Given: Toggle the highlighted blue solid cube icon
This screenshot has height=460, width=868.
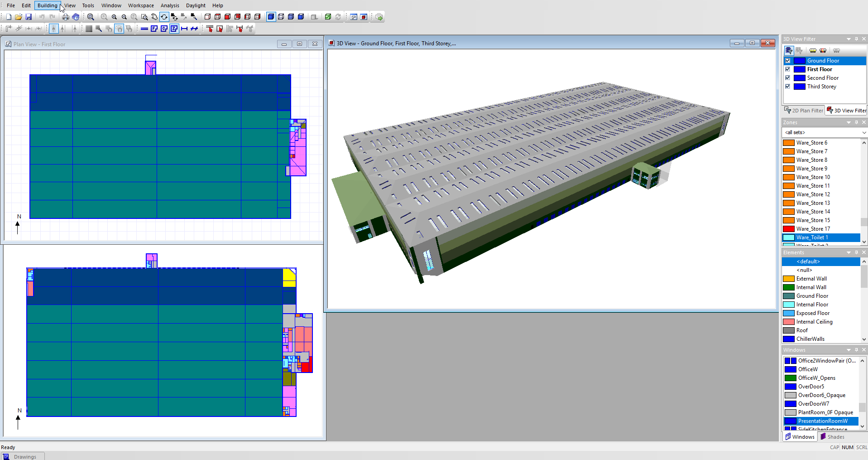Looking at the screenshot, I should pyautogui.click(x=271, y=17).
